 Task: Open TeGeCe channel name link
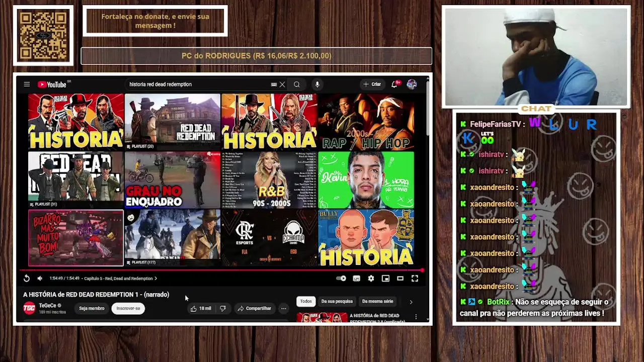pyautogui.click(x=47, y=305)
